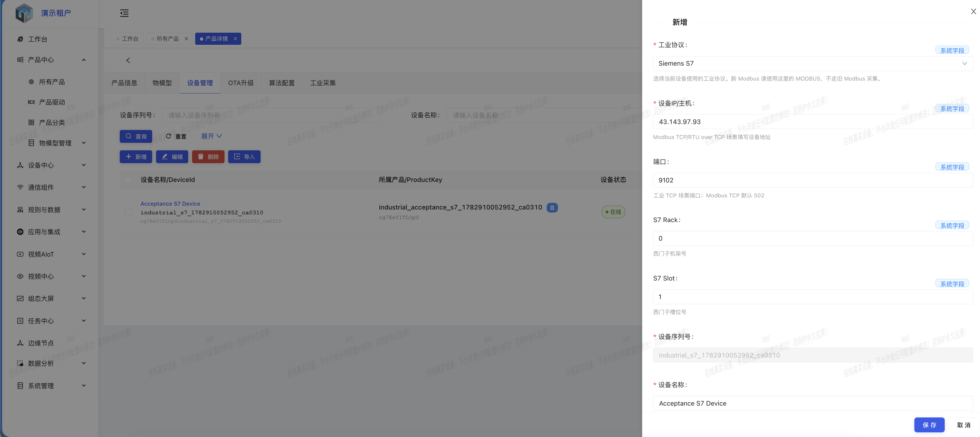The width and height of the screenshot is (980, 437).
Task: Expand the 应用与集成 menu chevron
Action: point(84,232)
